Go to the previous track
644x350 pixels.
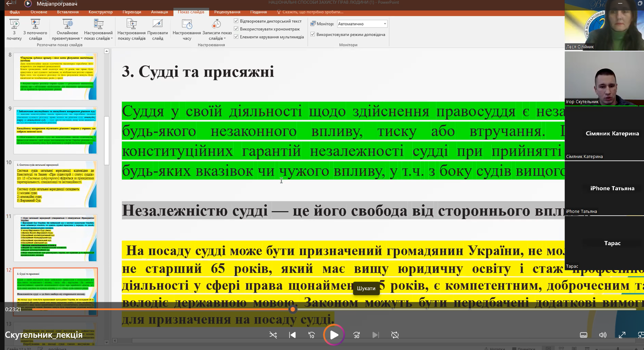(292, 335)
